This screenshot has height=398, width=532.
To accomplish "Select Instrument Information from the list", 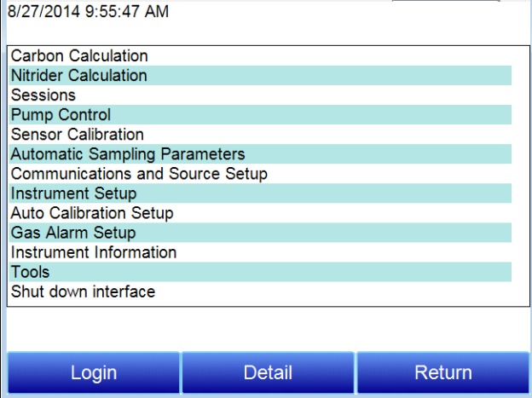I will 94,252.
